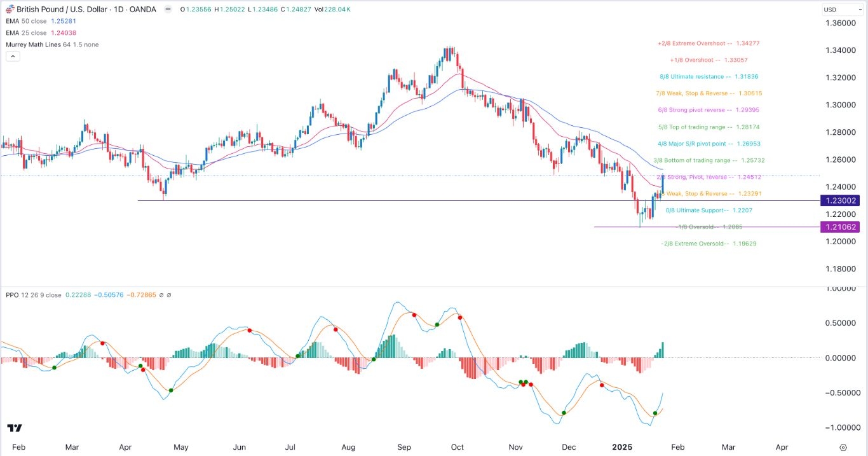Select the EMA 25 close indicator label
Screen dimensions: 868x456
coord(28,32)
